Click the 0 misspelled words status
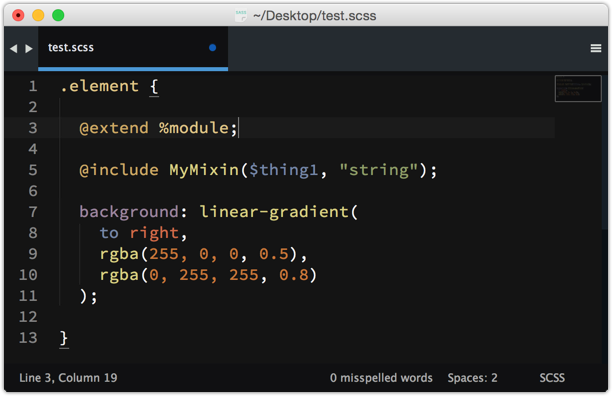This screenshot has height=396, width=612. click(381, 378)
